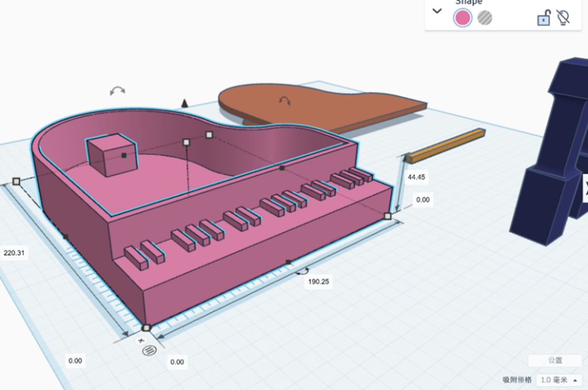
Task: Collapse the Shape panel chevron
Action: coord(437,11)
